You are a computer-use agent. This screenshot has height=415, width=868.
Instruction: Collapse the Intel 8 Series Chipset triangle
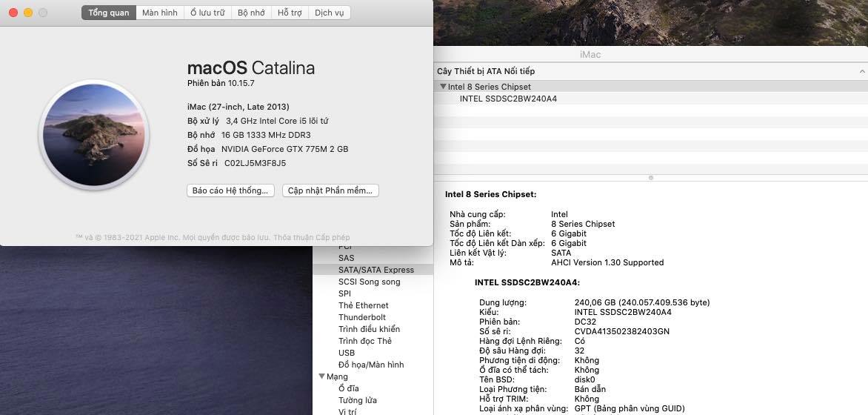(443, 87)
